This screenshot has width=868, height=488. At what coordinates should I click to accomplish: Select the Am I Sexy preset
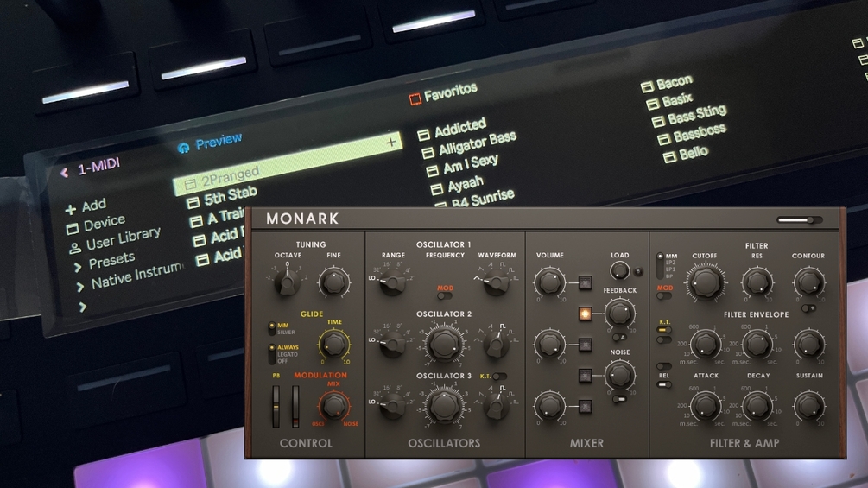click(x=471, y=164)
